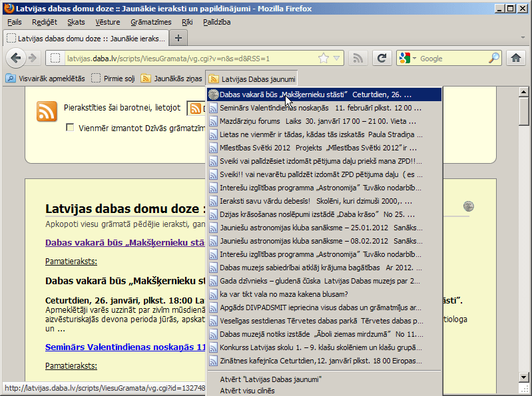
Task: Open the Visvairāk apmeklētās bookmark folder
Action: (x=45, y=79)
